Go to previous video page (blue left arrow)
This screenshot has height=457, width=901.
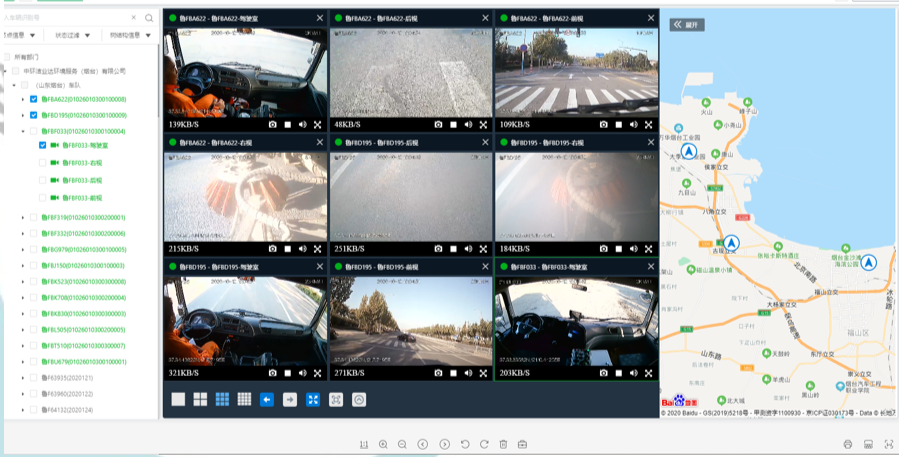pyautogui.click(x=267, y=399)
